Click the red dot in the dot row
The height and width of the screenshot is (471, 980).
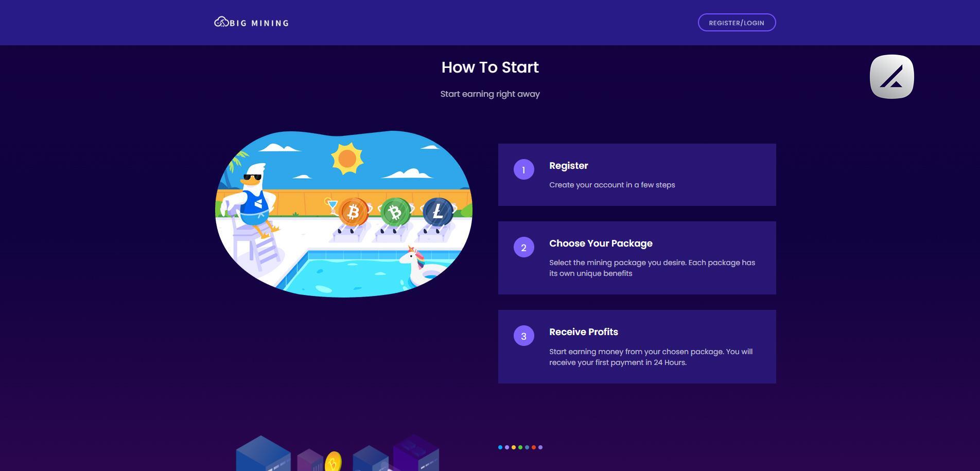(534, 447)
